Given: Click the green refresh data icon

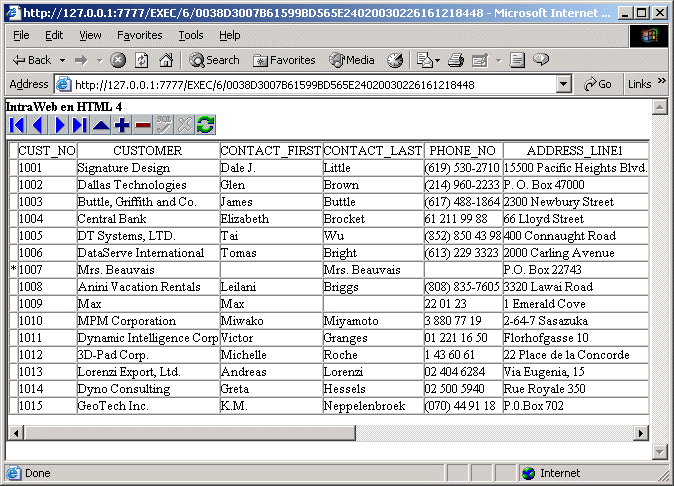Looking at the screenshot, I should [x=206, y=125].
